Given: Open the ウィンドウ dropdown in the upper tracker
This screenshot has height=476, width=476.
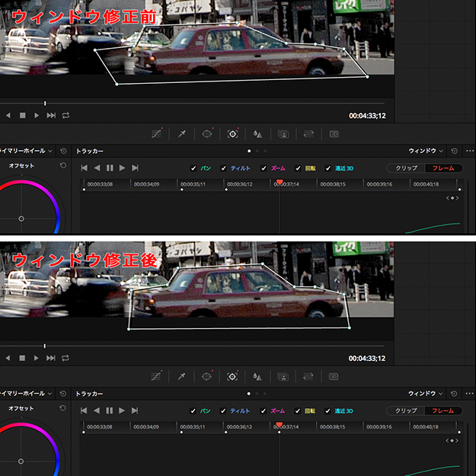Looking at the screenshot, I should pos(426,152).
